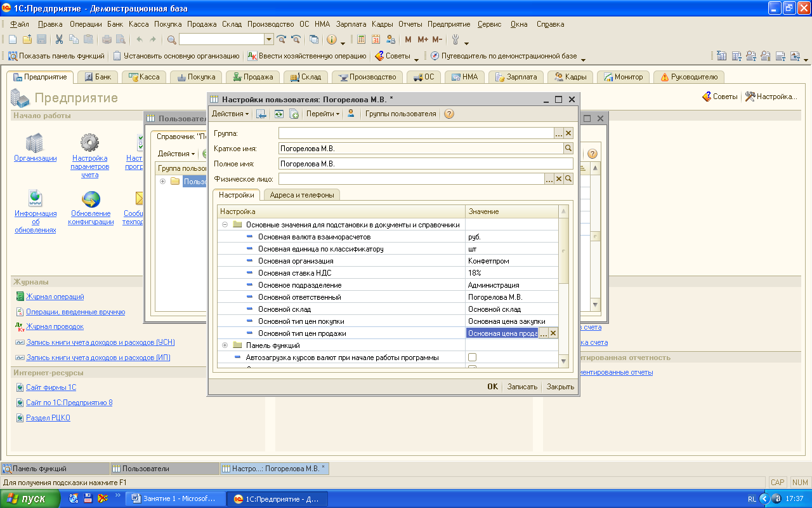The image size is (812, 508).
Task: Click the Полное имя input field
Action: [x=426, y=164]
